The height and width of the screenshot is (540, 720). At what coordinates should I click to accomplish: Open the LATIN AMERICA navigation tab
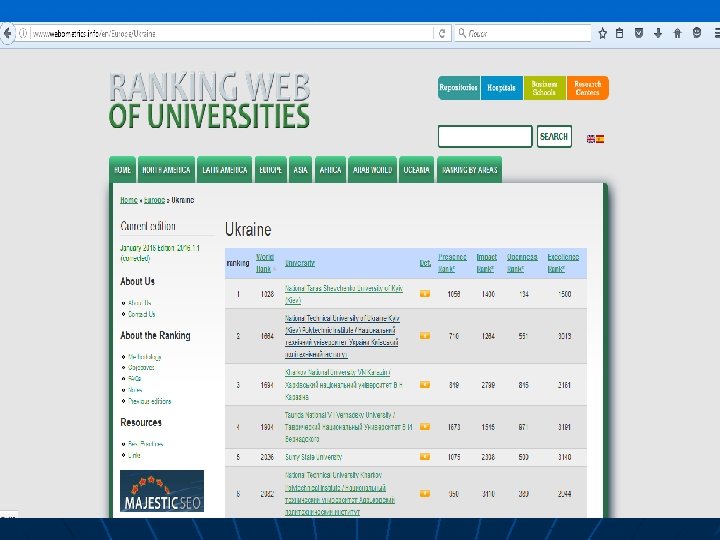225,170
